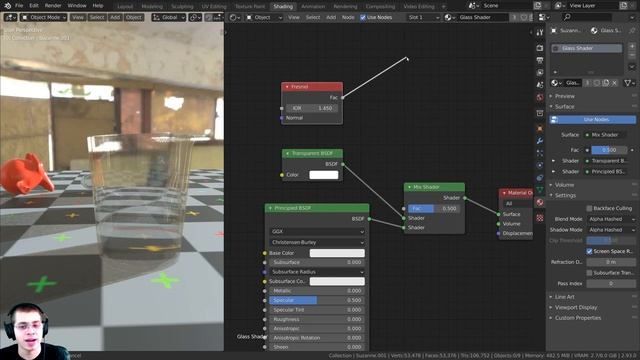Toggle fake user shield in properties panel
This screenshot has width=640, height=360.
(x=597, y=83)
